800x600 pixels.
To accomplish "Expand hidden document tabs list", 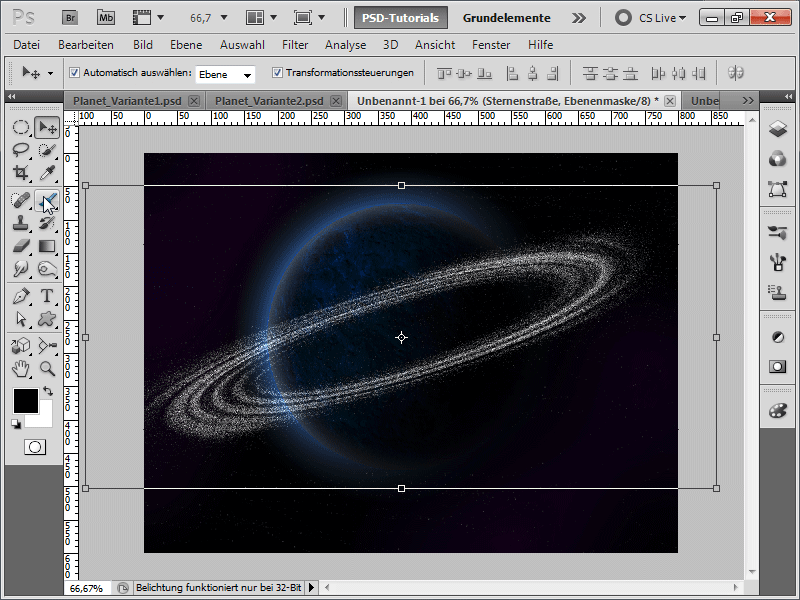I will 748,101.
